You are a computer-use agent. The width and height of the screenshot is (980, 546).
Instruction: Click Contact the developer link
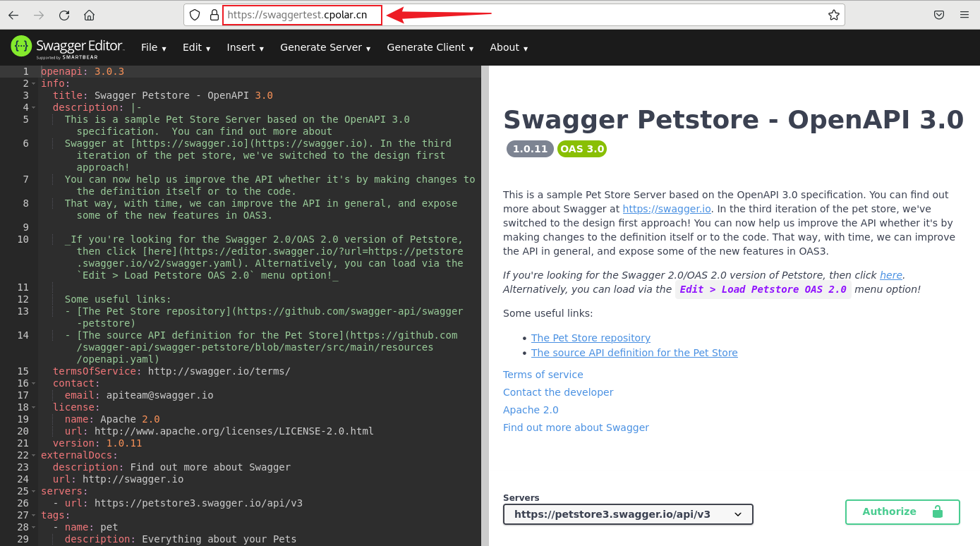point(558,392)
